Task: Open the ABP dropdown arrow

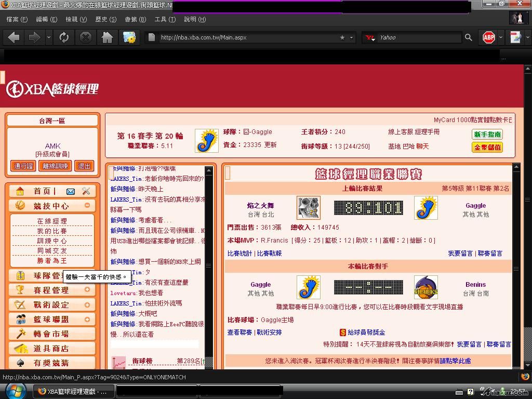Action: click(500, 37)
